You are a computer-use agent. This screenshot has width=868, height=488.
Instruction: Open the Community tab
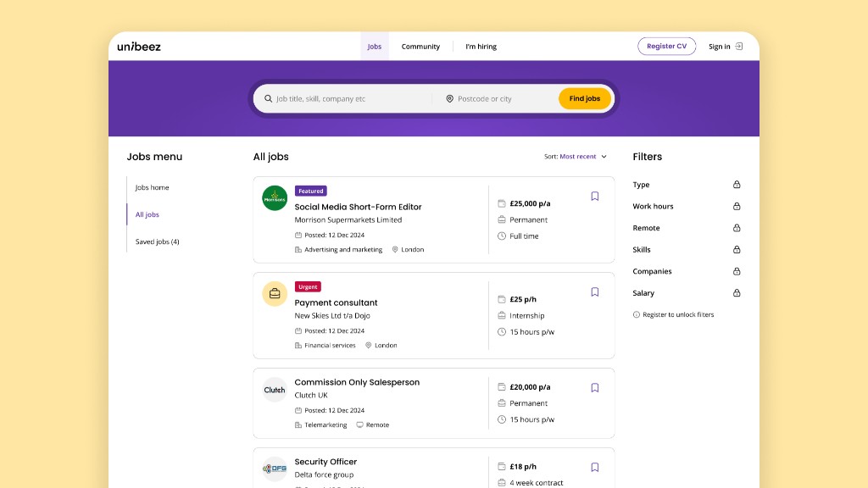(420, 47)
